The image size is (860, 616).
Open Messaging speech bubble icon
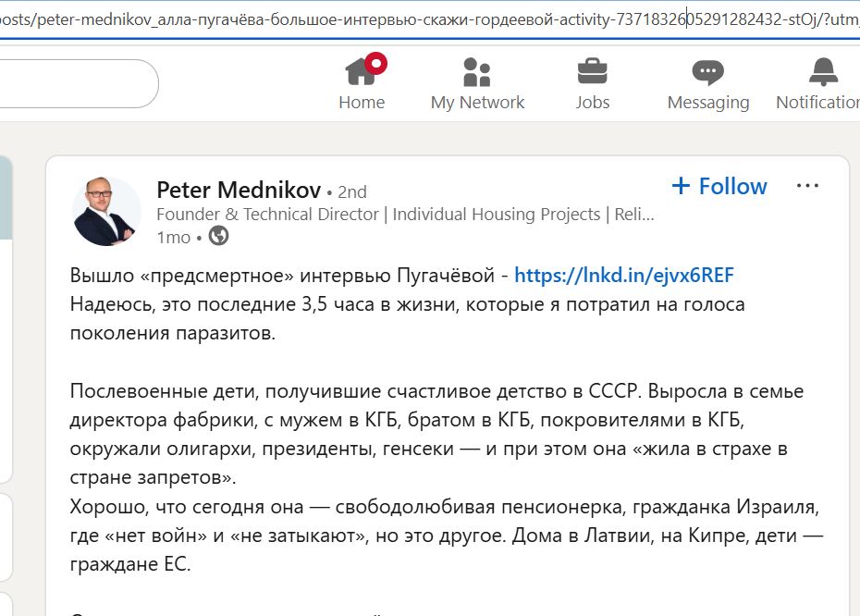coord(708,72)
